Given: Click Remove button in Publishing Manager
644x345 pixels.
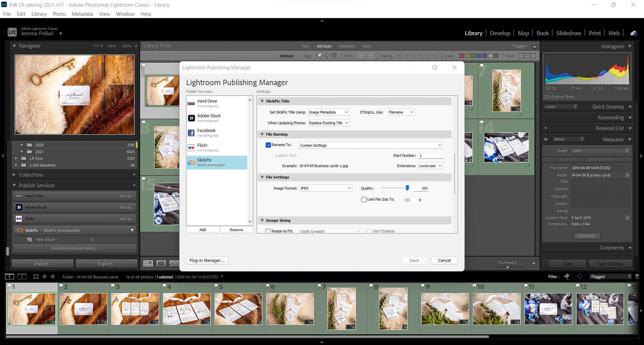Looking at the screenshot, I should (x=236, y=230).
